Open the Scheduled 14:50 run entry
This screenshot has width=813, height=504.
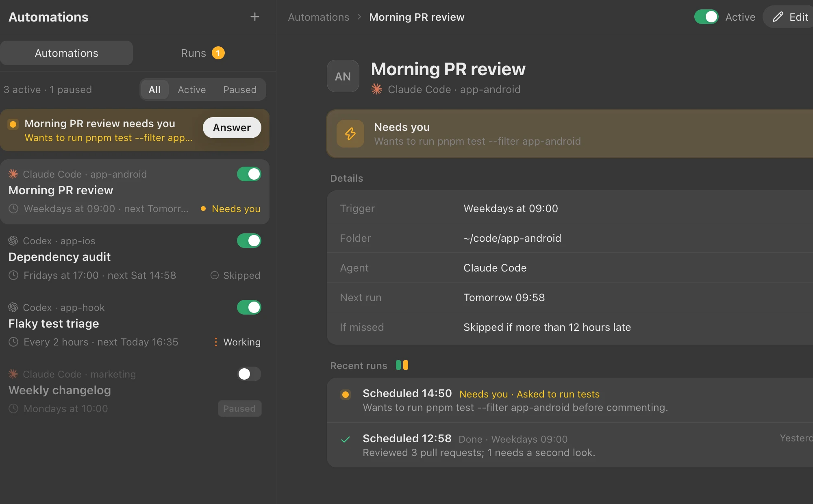click(x=570, y=400)
